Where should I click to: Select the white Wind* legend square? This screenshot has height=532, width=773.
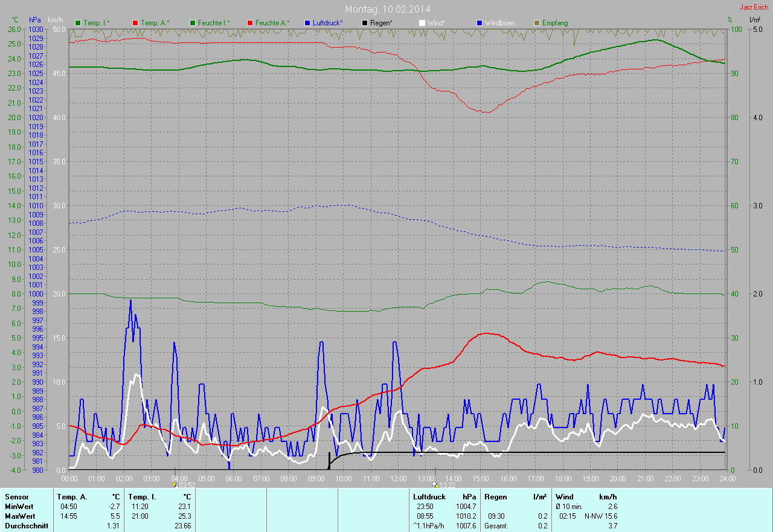coord(422,23)
